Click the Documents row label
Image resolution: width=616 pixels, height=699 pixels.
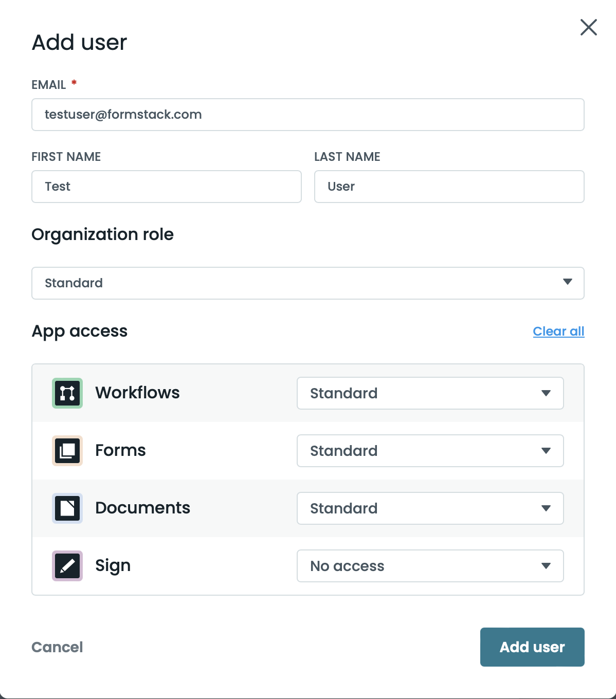click(x=142, y=508)
